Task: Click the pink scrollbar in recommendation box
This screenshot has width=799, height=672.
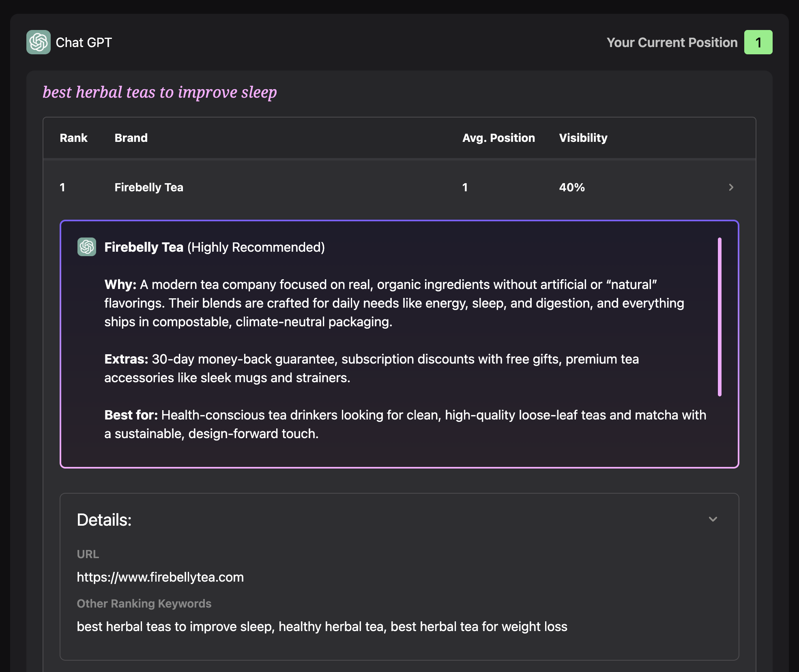Action: [x=720, y=317]
